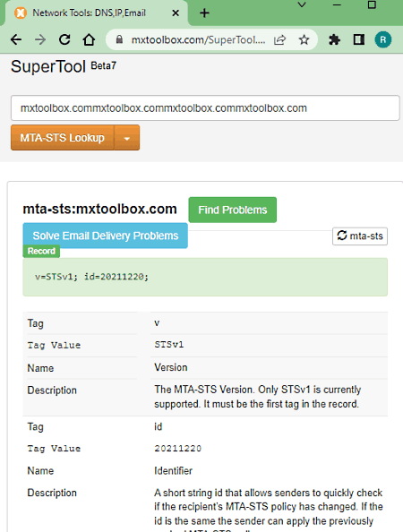The width and height of the screenshot is (403, 532).
Task: Close the Network Tools tab
Action: point(176,13)
